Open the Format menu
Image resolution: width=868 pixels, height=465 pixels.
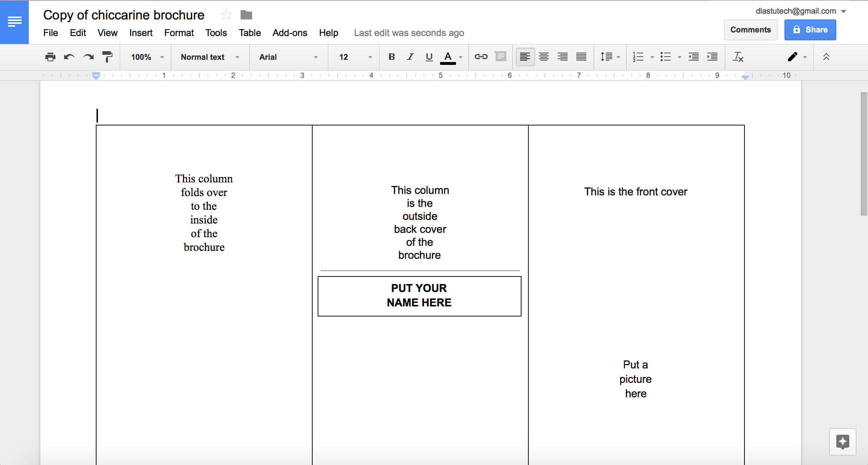(x=179, y=32)
